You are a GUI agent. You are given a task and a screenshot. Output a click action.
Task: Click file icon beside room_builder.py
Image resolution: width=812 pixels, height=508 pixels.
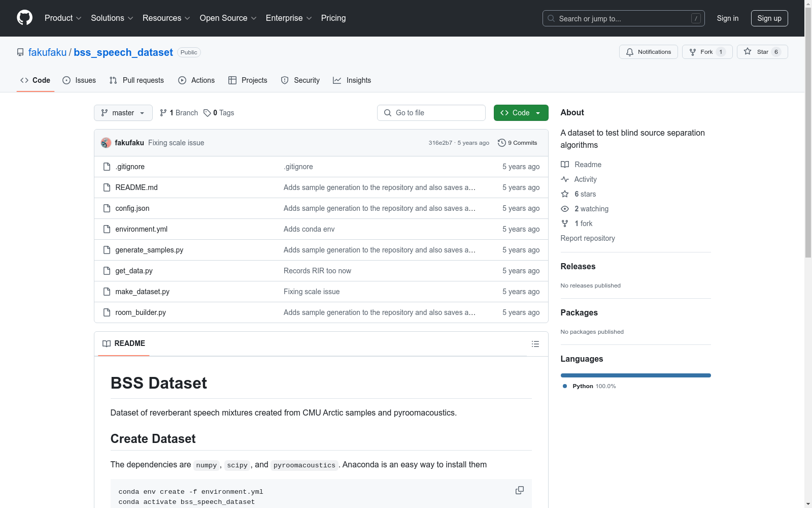107,312
